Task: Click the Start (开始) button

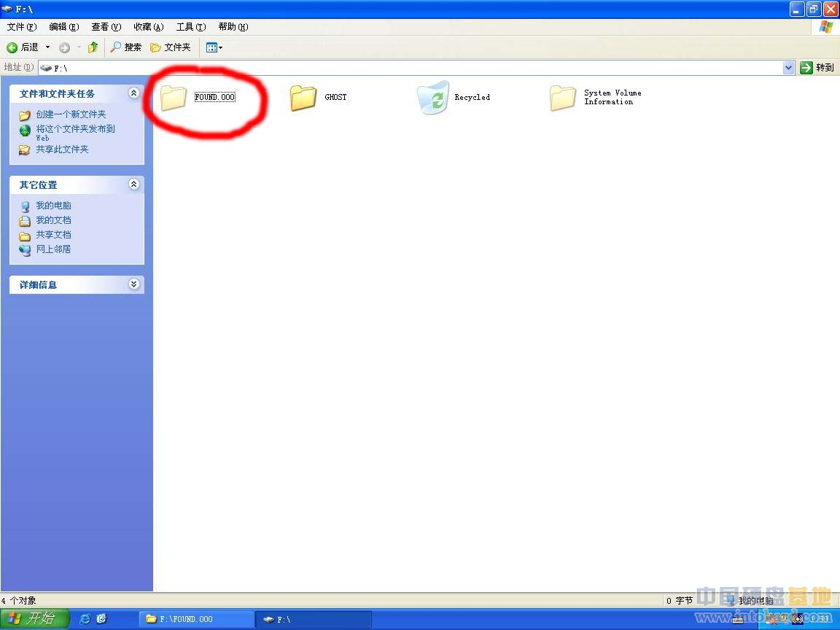Action: tap(35, 619)
